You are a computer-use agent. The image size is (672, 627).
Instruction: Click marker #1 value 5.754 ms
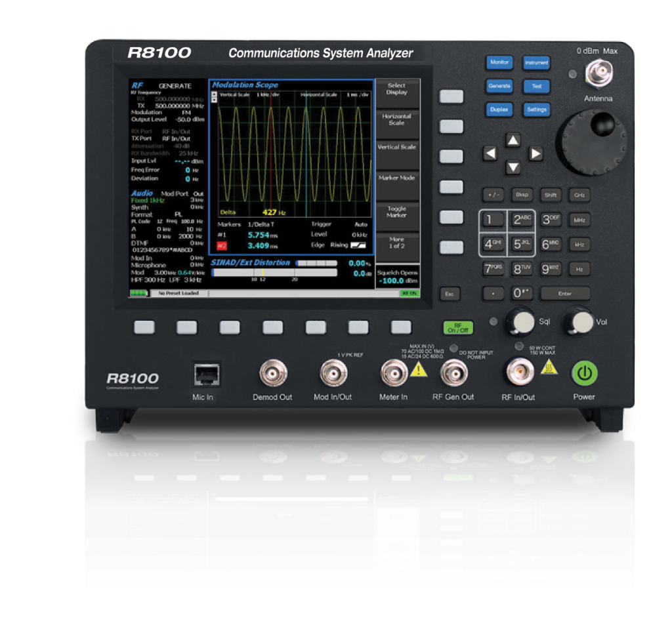coord(262,235)
